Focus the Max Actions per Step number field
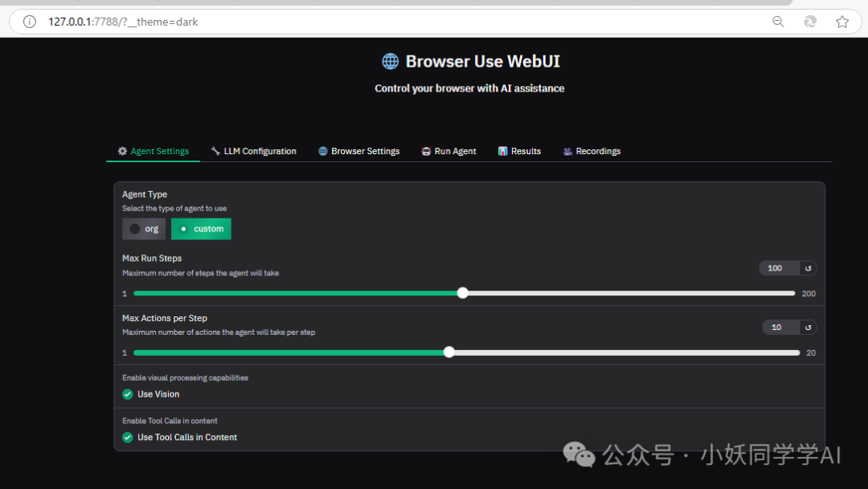The image size is (868, 489). pos(780,328)
